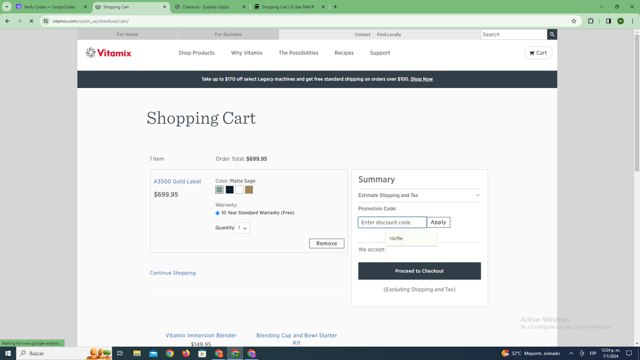640x360 pixels.
Task: Click the Vitamix logo
Action: 109,53
